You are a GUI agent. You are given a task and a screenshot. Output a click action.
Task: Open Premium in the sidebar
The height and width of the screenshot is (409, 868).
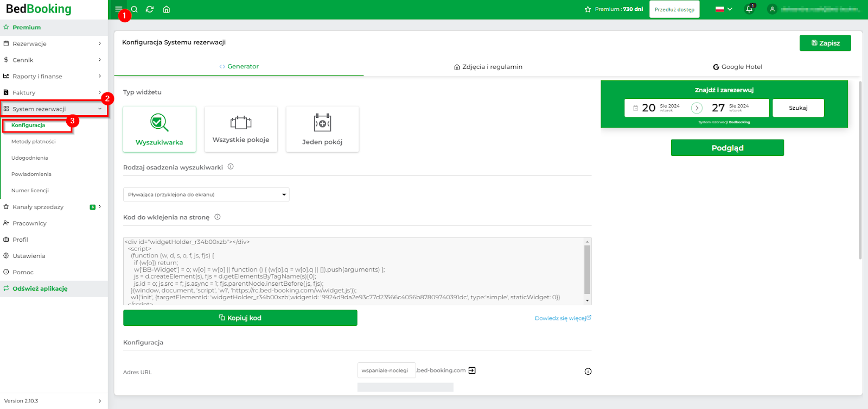[x=54, y=27]
